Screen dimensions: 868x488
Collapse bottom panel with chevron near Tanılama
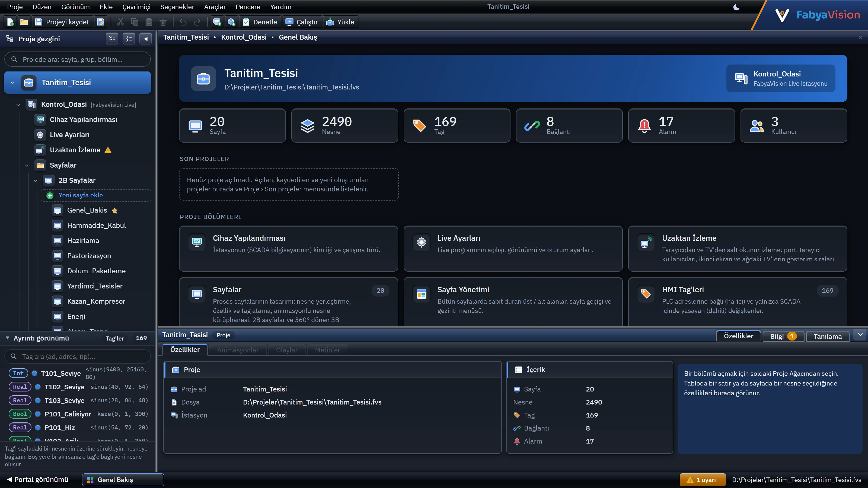coord(860,335)
